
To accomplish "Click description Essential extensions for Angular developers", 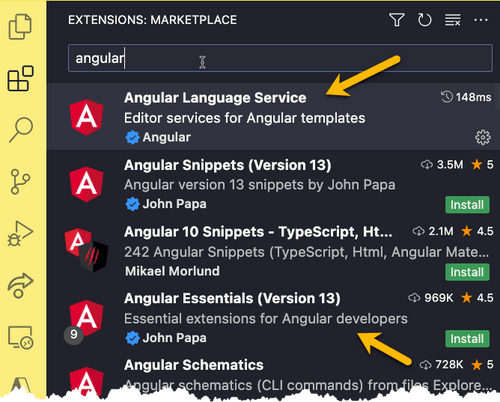I will click(x=266, y=319).
